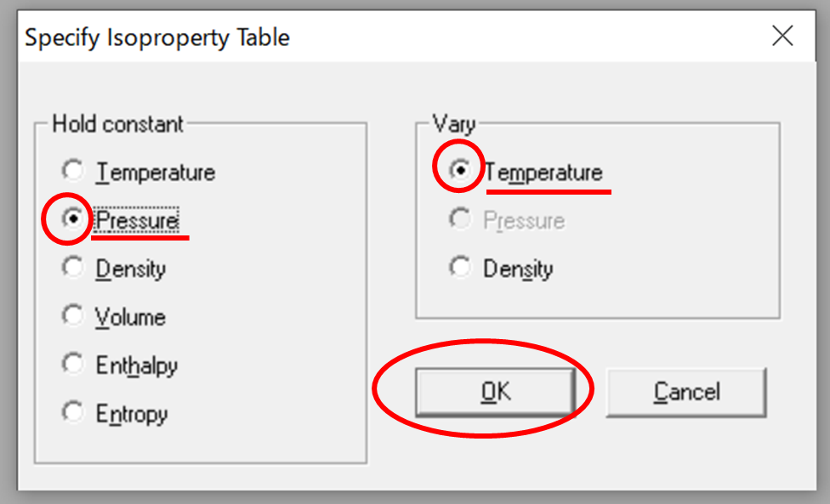Image resolution: width=830 pixels, height=504 pixels.
Task: Click the Entropy label text
Action: click(132, 415)
